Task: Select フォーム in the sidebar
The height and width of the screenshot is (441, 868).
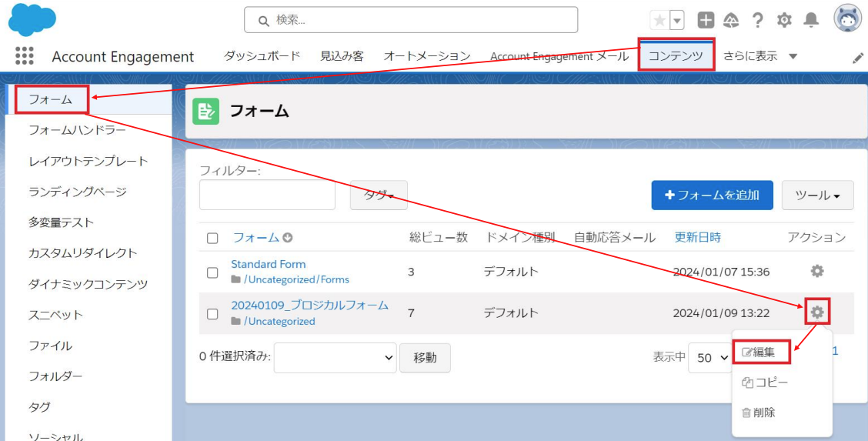Action: pyautogui.click(x=51, y=99)
